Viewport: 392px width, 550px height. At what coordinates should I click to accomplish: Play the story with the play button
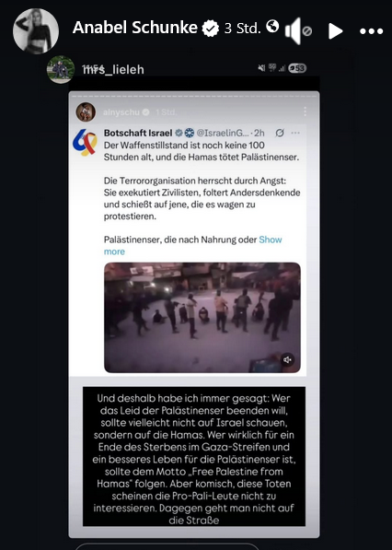[335, 31]
